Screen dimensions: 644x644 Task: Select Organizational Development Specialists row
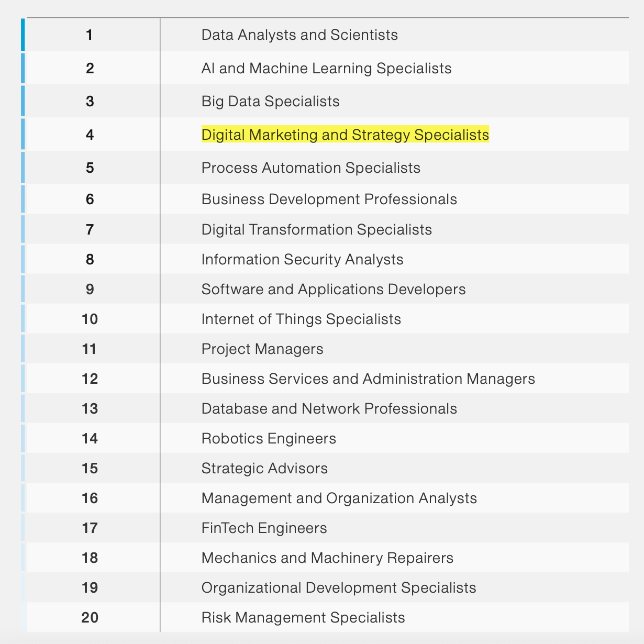pyautogui.click(x=328, y=587)
